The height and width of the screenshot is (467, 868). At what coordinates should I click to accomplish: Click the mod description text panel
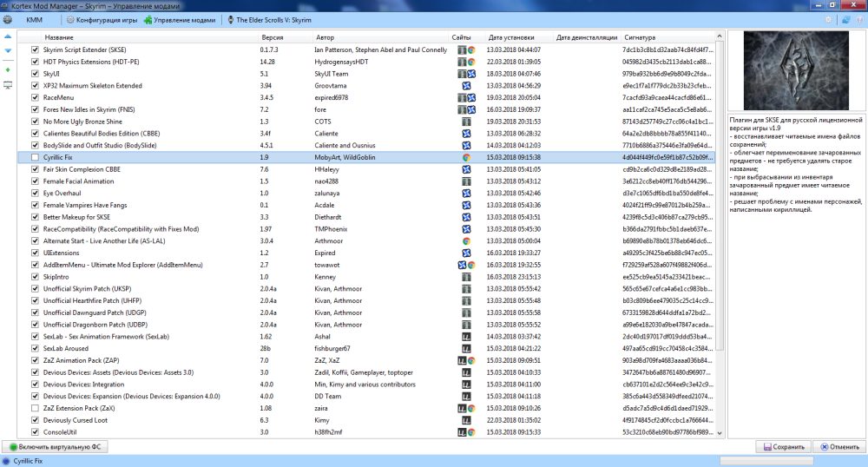[796, 277]
